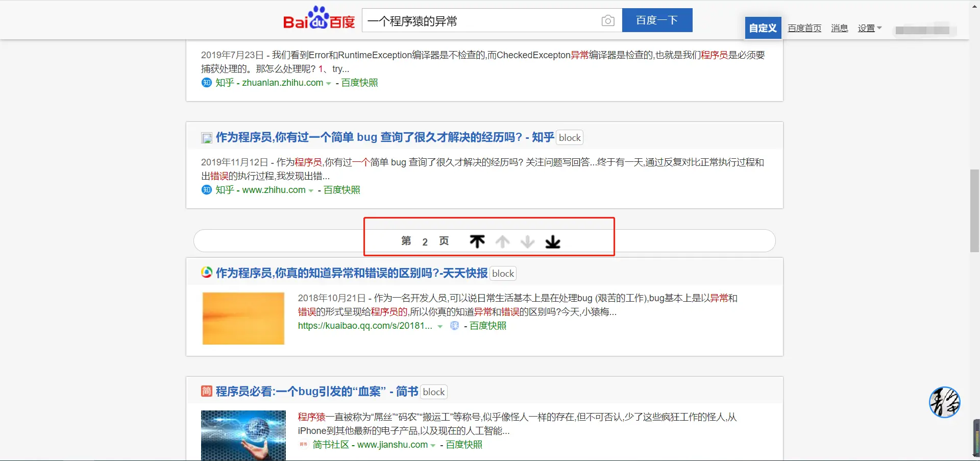The width and height of the screenshot is (980, 461).
Task: Block the Jianshu bug 血案 article result
Action: [x=433, y=392]
